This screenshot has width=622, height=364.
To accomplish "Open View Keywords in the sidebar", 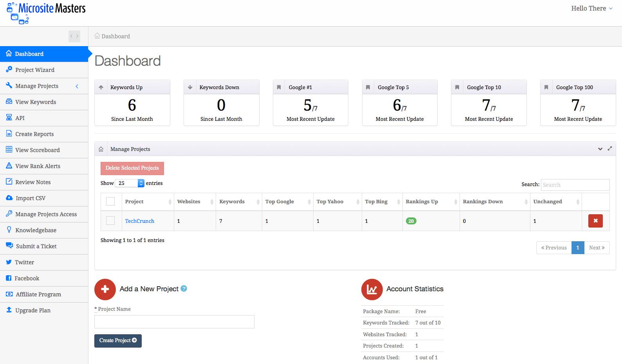I will pyautogui.click(x=36, y=102).
